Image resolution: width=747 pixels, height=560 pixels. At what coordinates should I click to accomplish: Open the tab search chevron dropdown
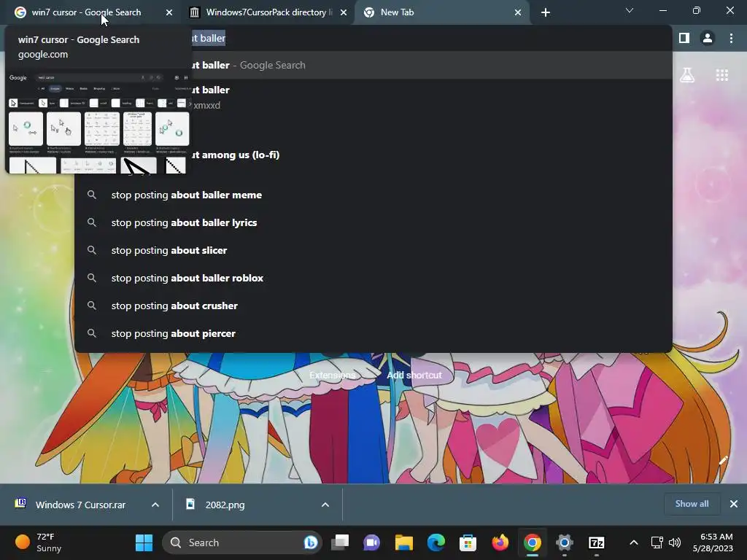point(630,10)
